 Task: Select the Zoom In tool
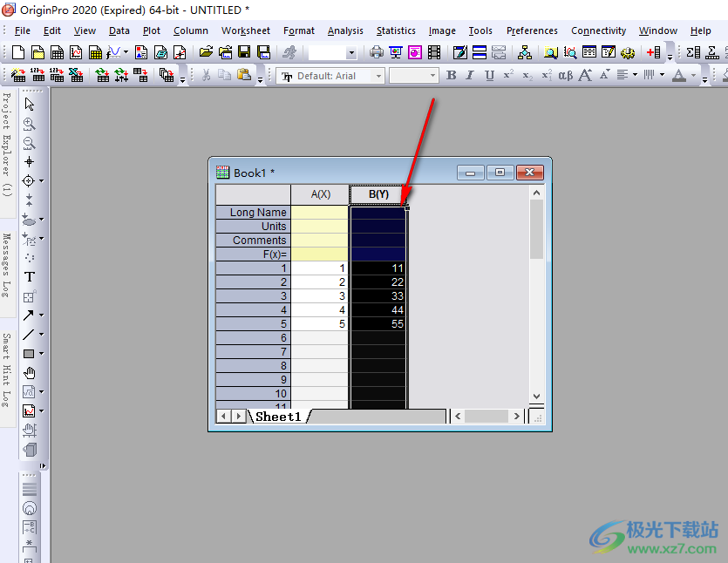[x=30, y=124]
